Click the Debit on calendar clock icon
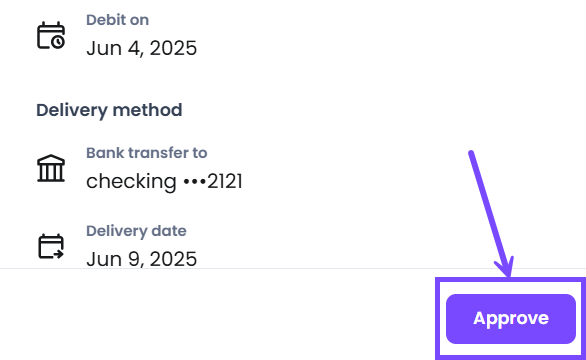586x360 pixels. (51, 36)
